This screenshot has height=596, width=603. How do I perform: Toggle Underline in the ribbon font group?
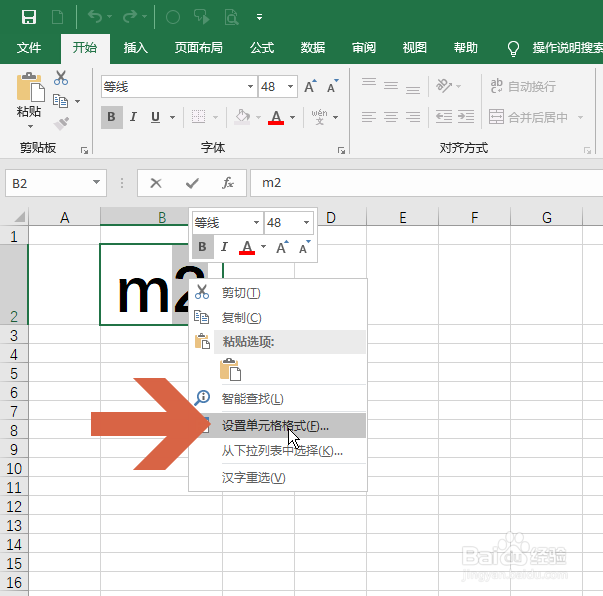coord(155,117)
